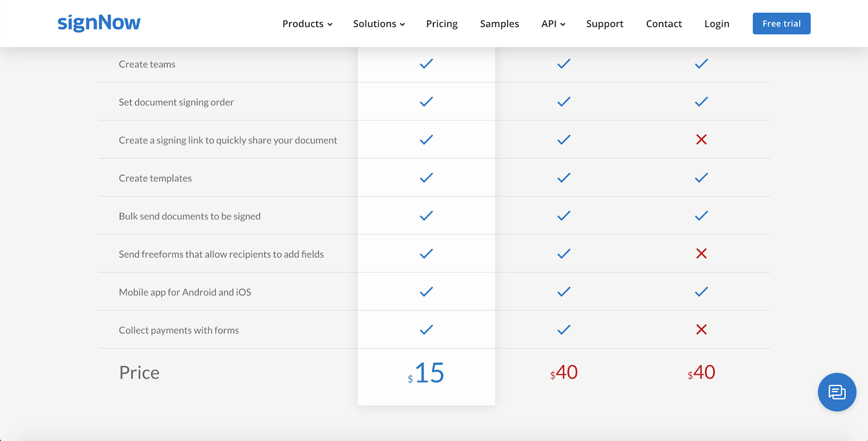Click first-column checkmark for Bulk send documents
Viewport: 868px width, 441px height.
click(426, 216)
